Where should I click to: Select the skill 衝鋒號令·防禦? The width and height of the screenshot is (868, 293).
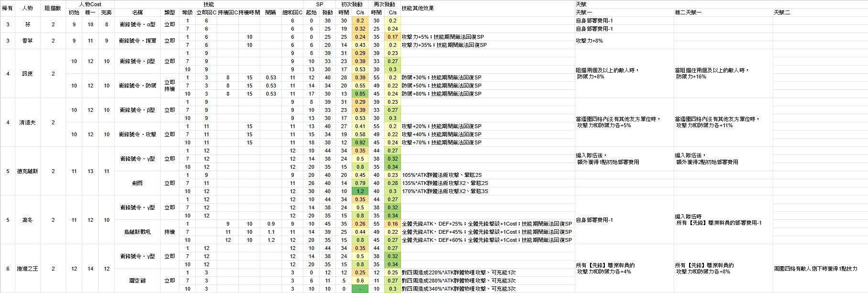(137, 86)
